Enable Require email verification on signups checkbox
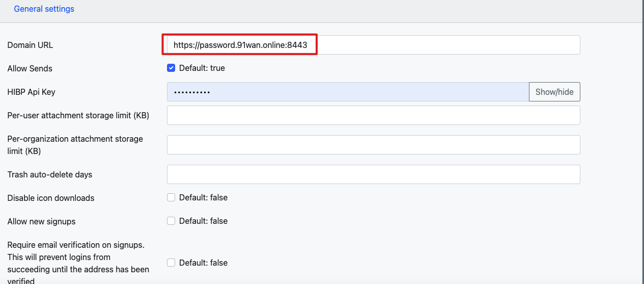 click(x=171, y=263)
